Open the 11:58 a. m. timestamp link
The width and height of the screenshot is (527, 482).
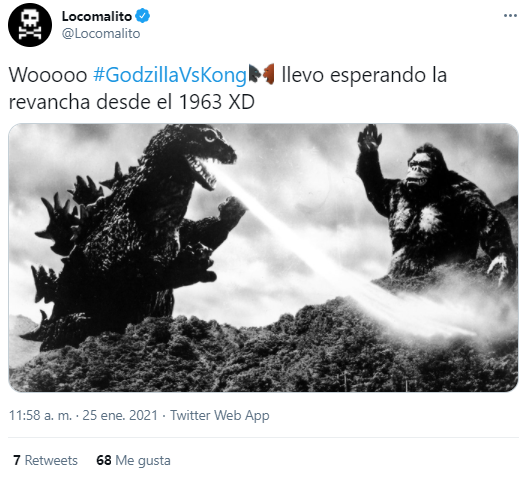(40, 415)
